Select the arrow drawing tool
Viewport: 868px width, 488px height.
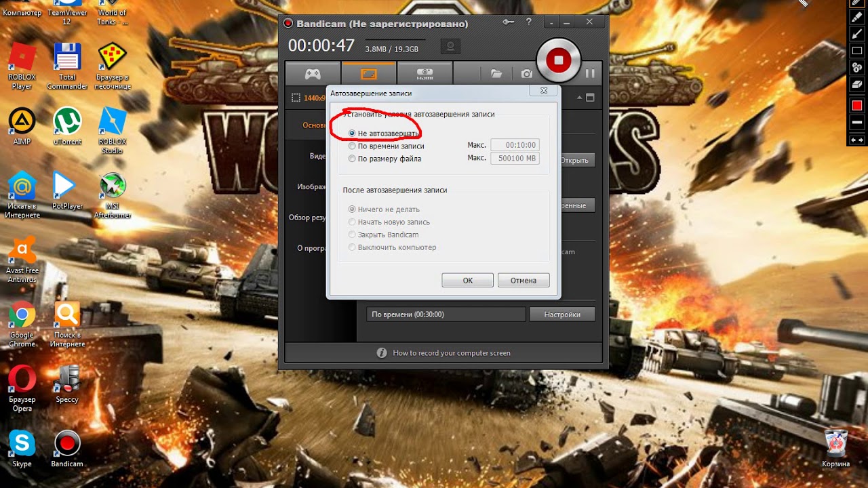point(857,34)
